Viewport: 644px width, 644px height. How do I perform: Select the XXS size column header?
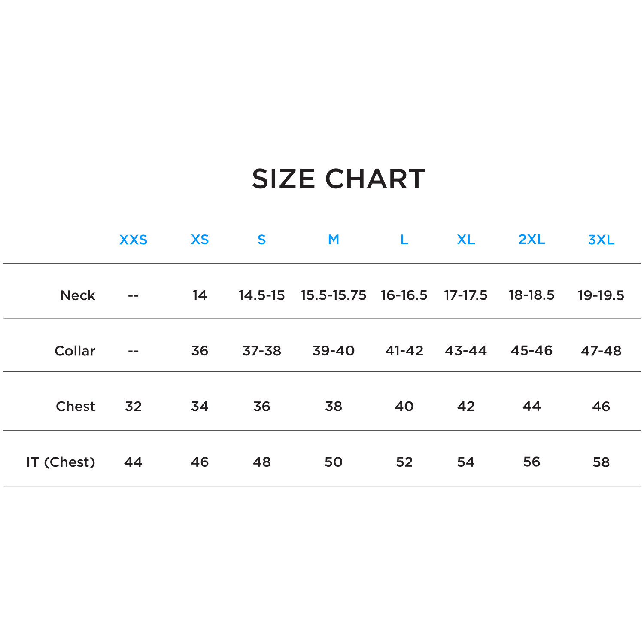pyautogui.click(x=133, y=240)
